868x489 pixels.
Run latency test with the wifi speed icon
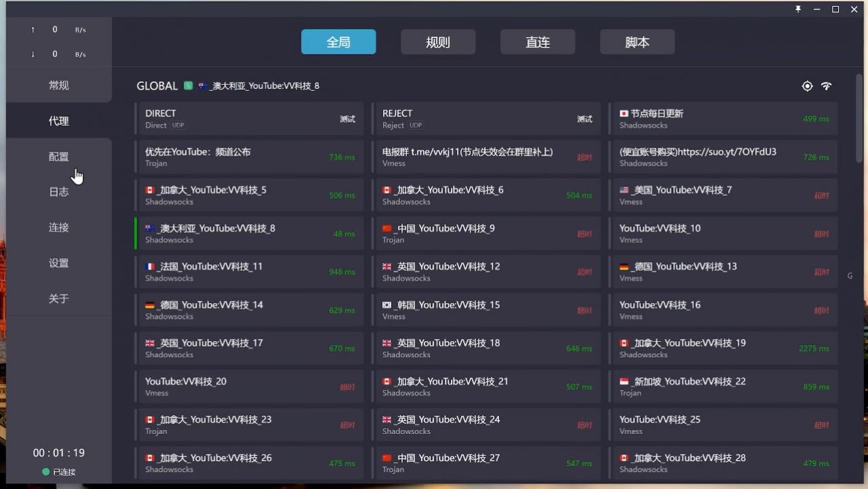tap(827, 86)
